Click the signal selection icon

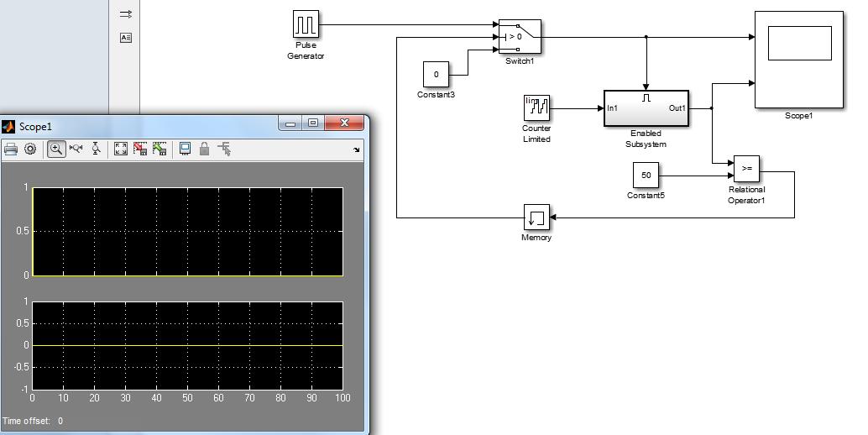pos(224,149)
